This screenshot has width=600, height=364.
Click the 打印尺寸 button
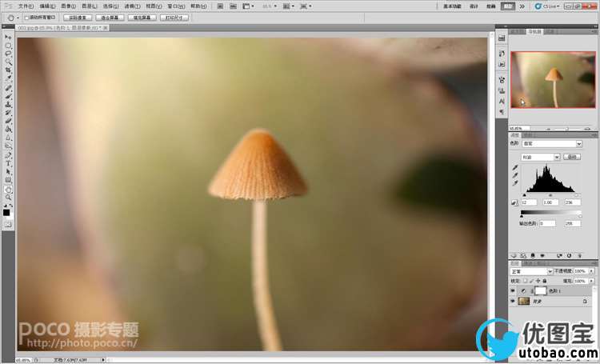point(174,18)
